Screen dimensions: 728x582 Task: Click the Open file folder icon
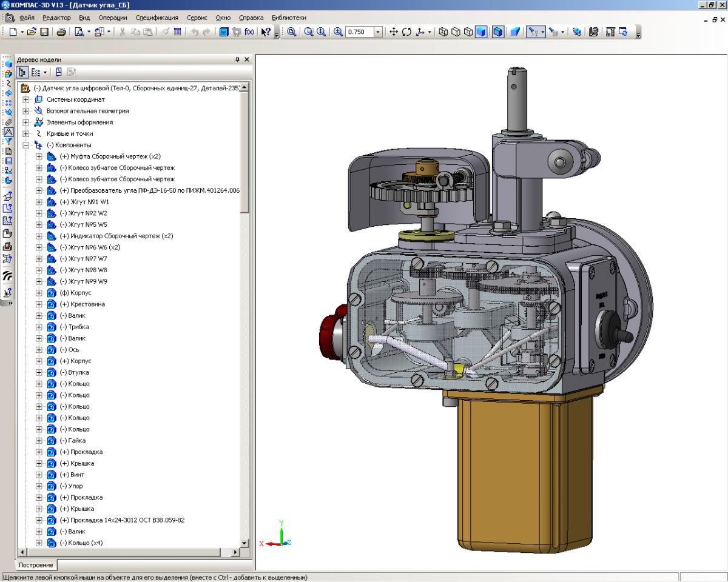[x=32, y=32]
